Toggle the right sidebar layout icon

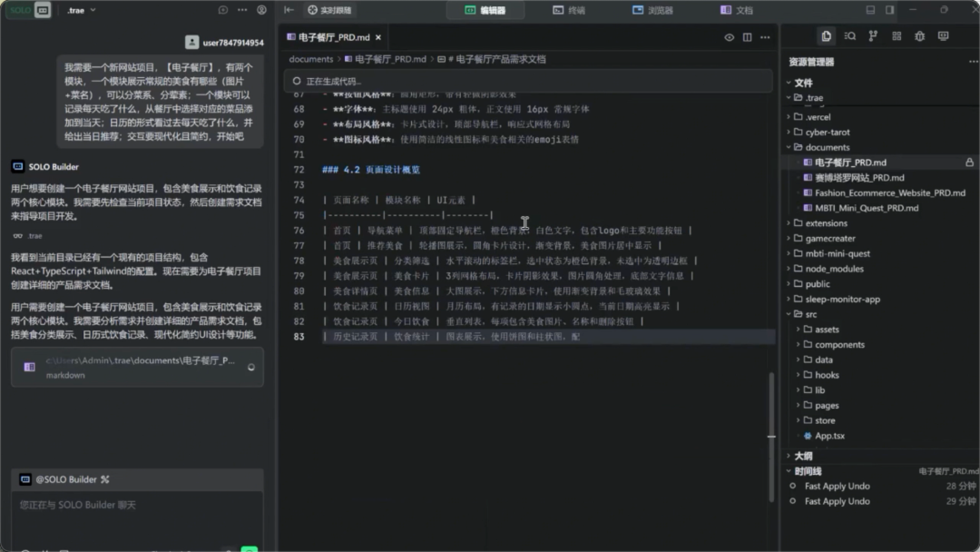click(x=890, y=10)
